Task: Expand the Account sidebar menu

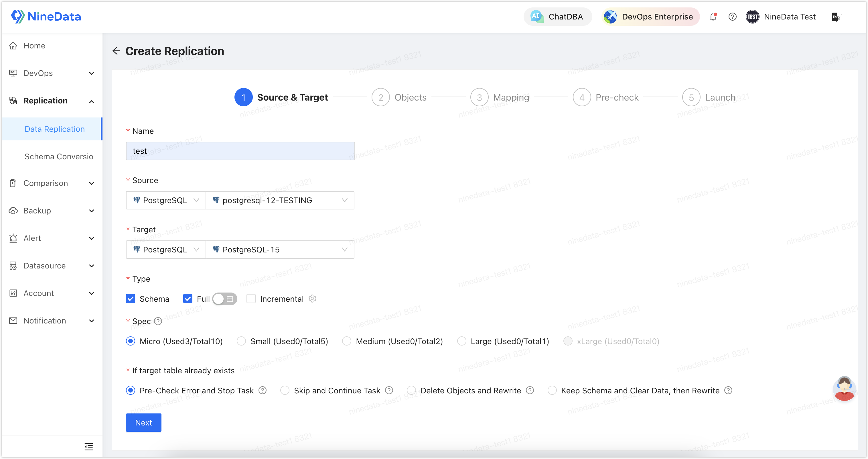Action: coord(52,293)
